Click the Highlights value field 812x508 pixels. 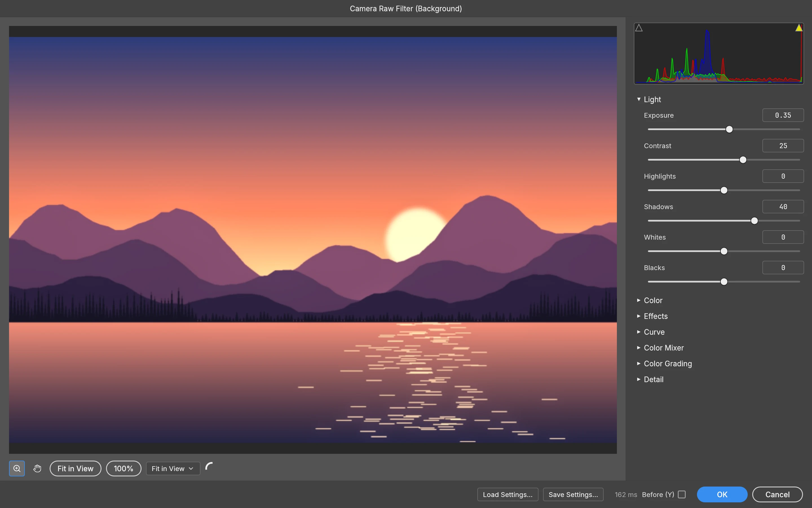point(783,176)
